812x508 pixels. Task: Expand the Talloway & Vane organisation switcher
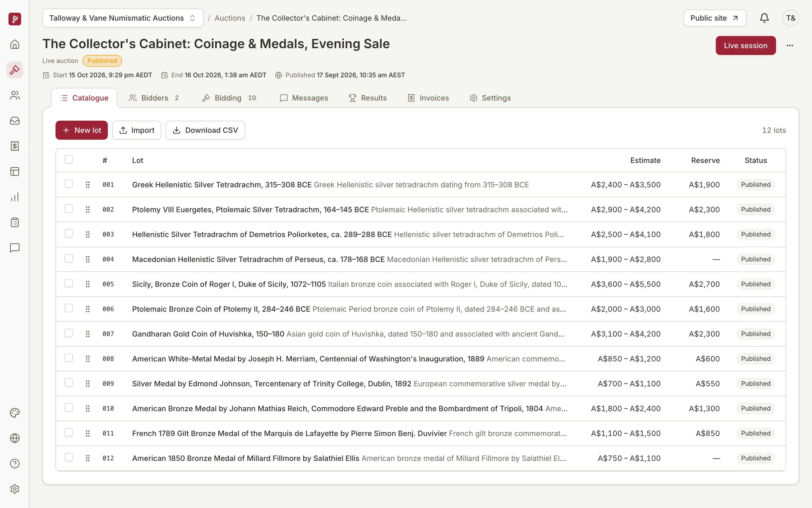pos(123,18)
